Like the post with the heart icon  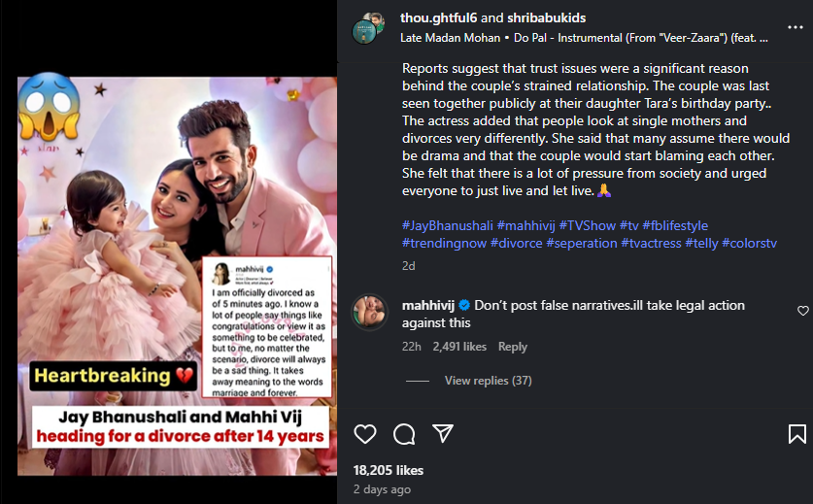365,433
